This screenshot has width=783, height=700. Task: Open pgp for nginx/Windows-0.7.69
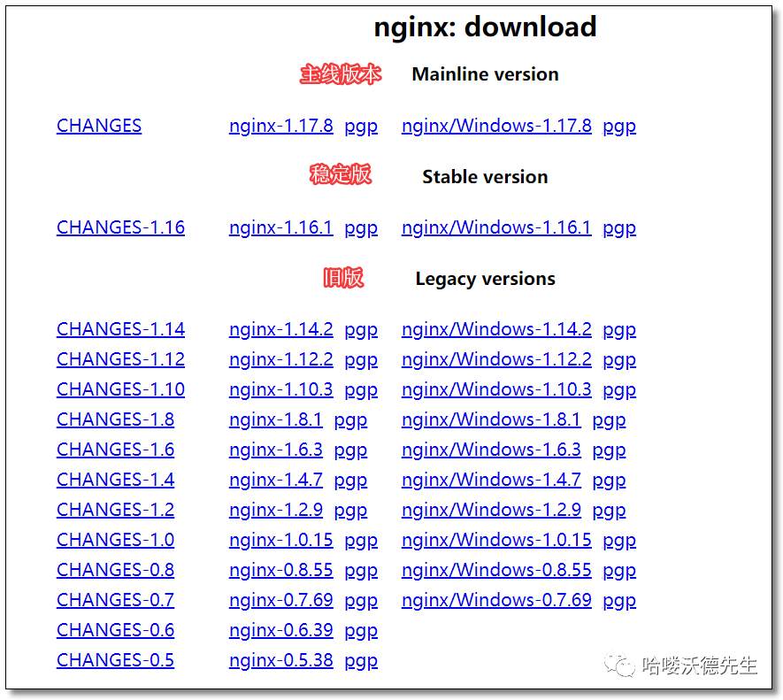tap(619, 602)
